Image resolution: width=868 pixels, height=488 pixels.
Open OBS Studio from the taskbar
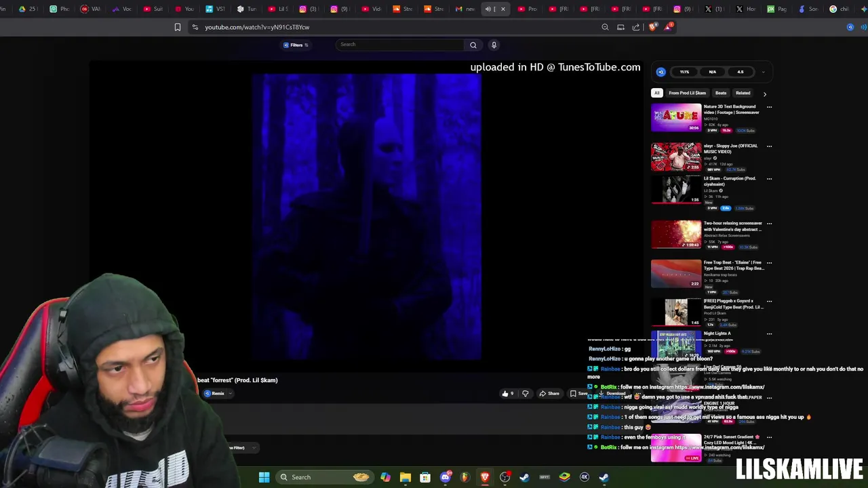(x=505, y=477)
